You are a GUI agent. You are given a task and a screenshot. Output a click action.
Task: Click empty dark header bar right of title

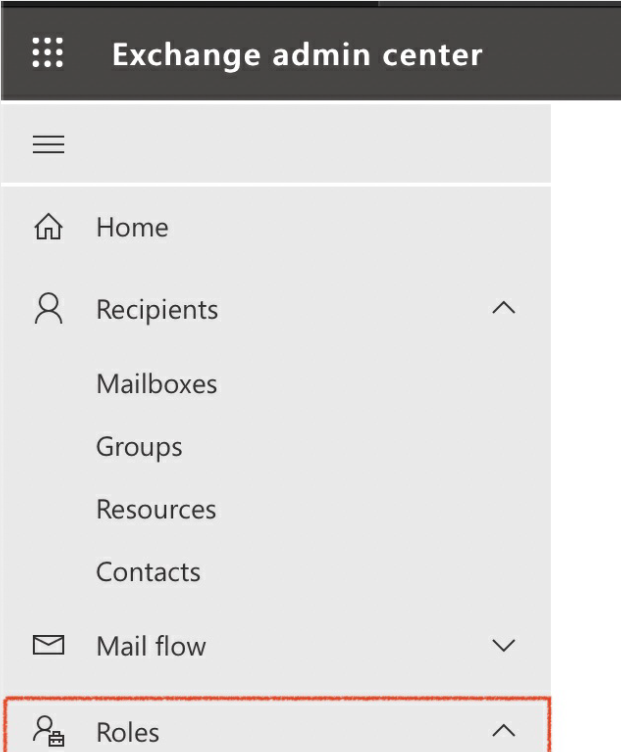point(551,54)
